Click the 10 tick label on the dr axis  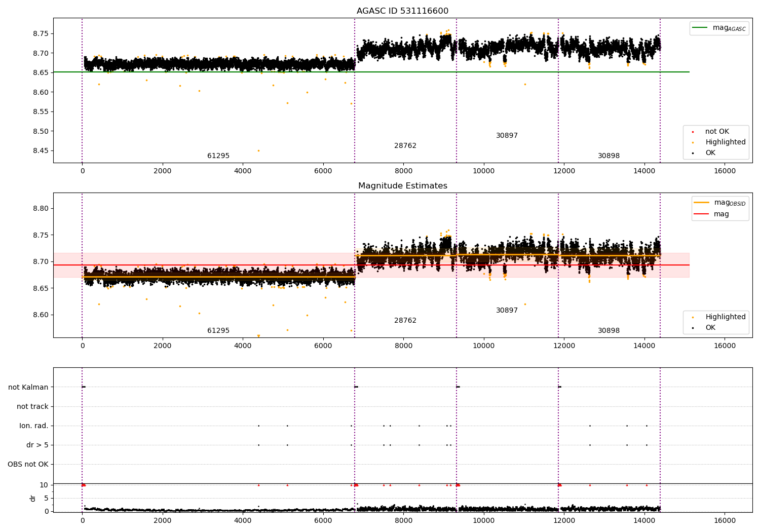coord(44,485)
